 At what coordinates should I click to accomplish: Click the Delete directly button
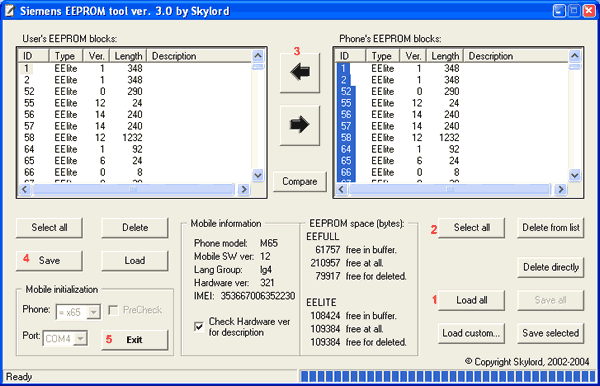click(x=551, y=267)
